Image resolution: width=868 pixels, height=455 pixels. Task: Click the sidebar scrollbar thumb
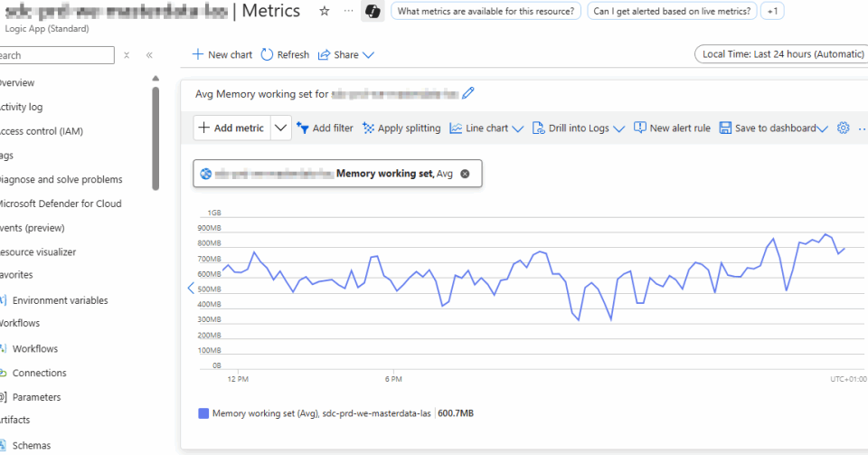(x=156, y=138)
